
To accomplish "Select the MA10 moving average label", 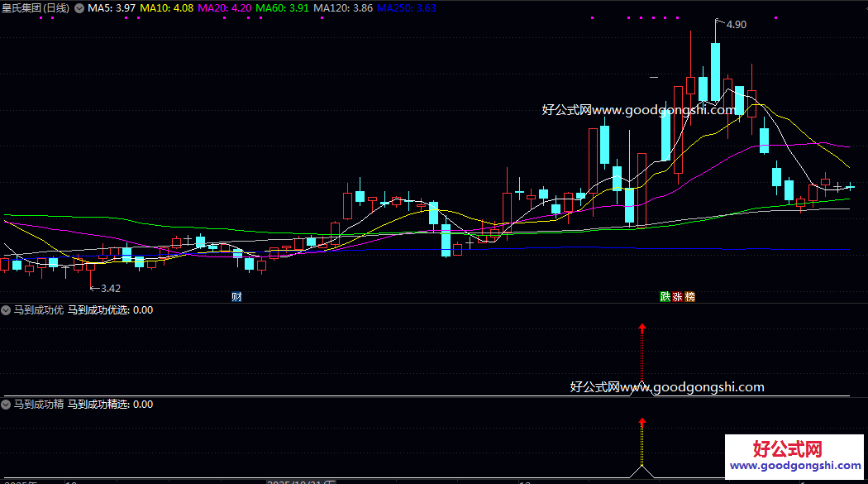I will coord(167,8).
